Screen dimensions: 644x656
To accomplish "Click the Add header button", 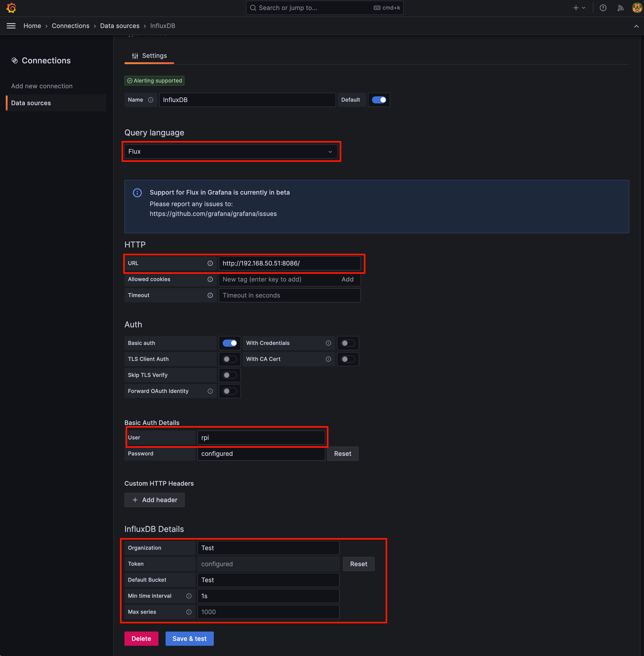I will click(x=155, y=500).
